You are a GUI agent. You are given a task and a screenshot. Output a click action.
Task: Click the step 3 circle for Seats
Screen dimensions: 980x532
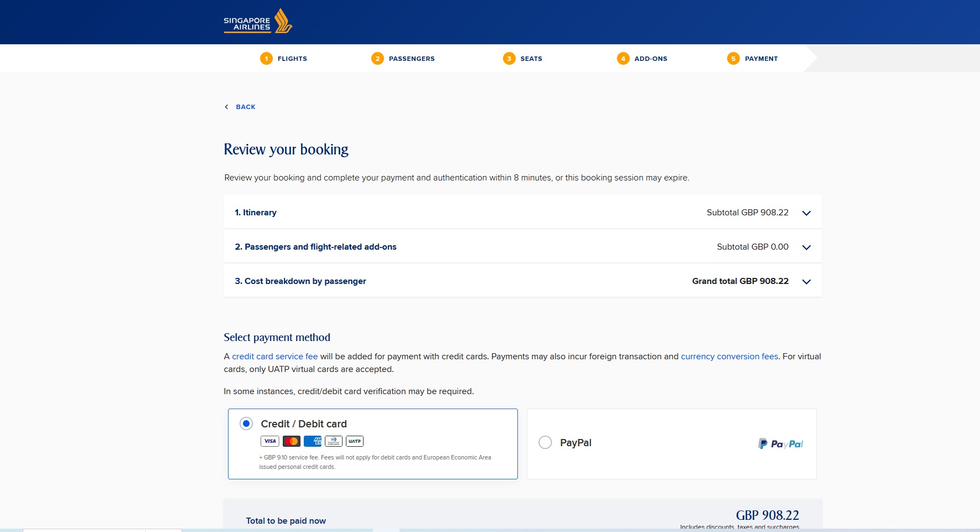pos(509,59)
